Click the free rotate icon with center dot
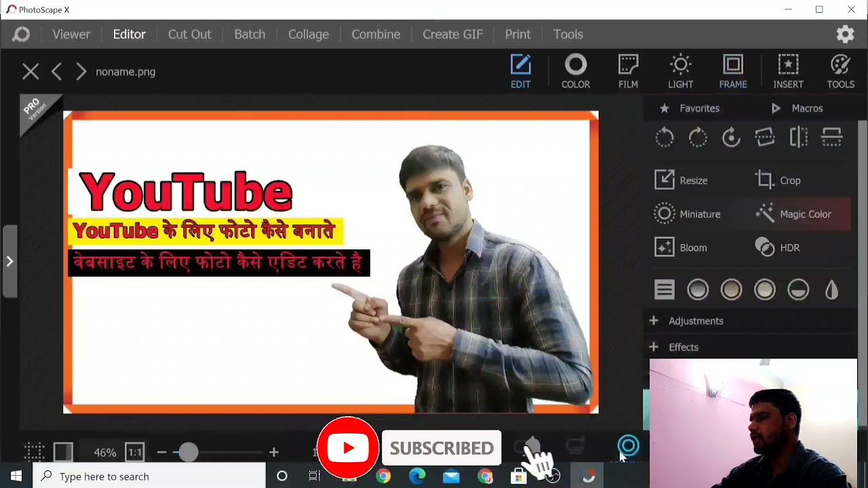This screenshot has height=488, width=868. pos(731,138)
